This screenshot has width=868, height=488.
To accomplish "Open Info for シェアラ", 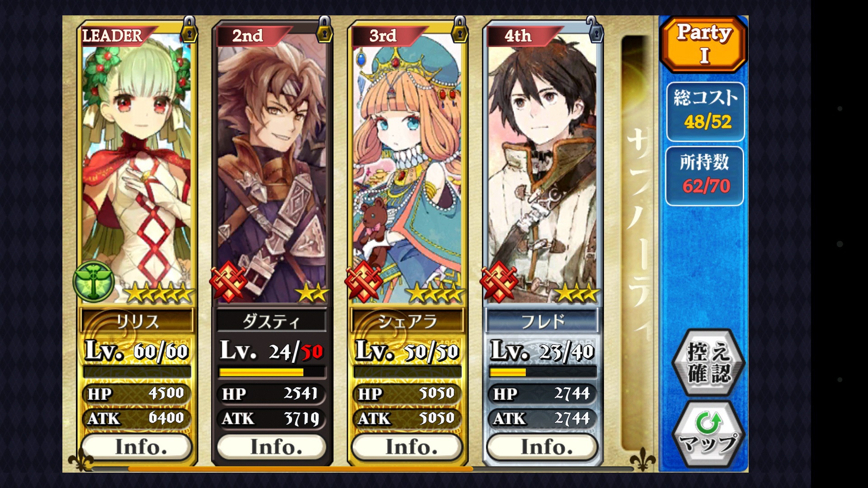I will 407,447.
